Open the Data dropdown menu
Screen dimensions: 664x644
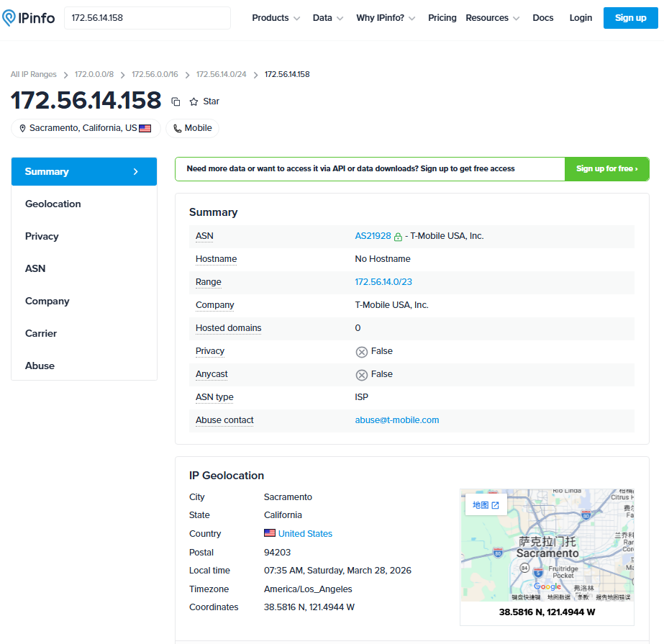328,18
